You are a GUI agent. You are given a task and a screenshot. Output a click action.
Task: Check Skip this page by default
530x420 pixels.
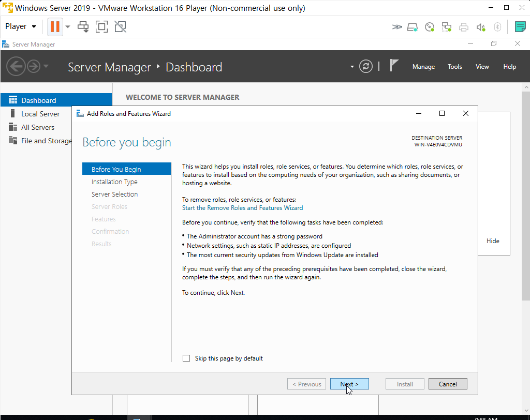(x=186, y=358)
